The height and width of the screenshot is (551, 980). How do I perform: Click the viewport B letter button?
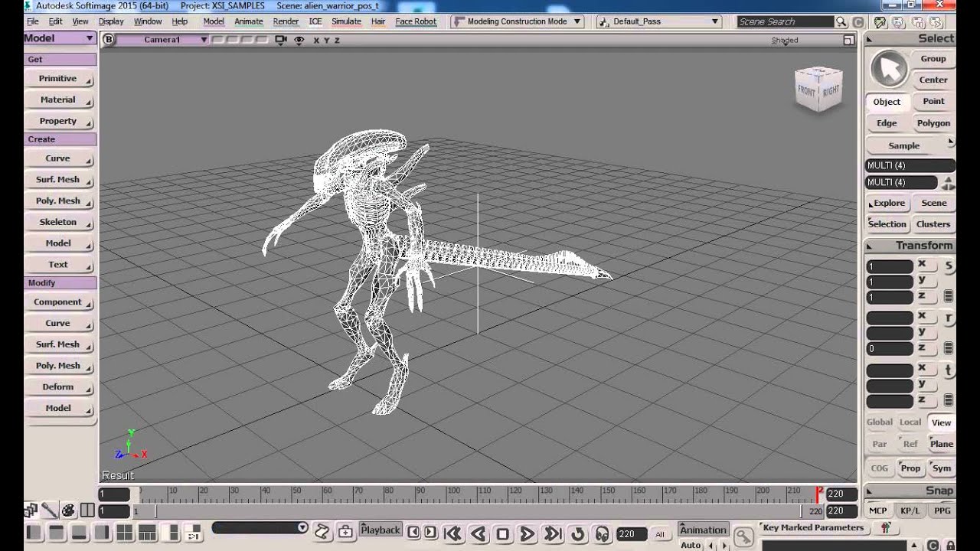tap(108, 40)
